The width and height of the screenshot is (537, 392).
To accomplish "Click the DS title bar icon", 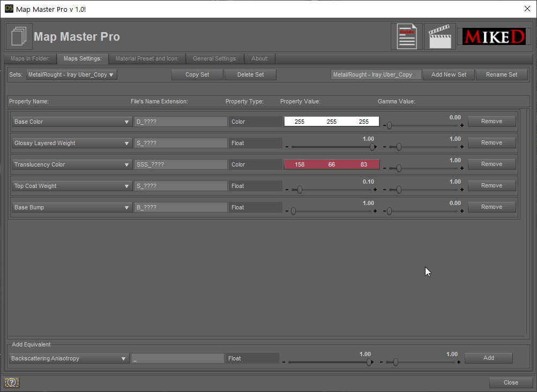I will click(9, 9).
